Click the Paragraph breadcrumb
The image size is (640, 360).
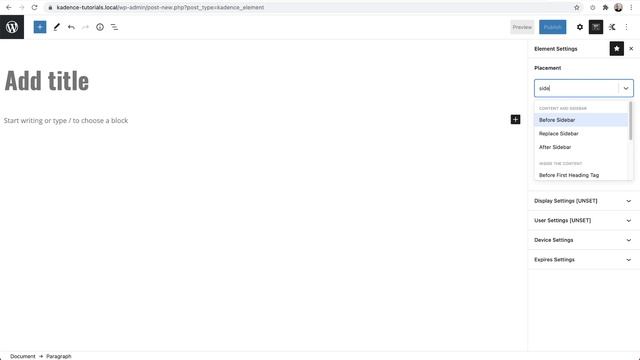59,356
